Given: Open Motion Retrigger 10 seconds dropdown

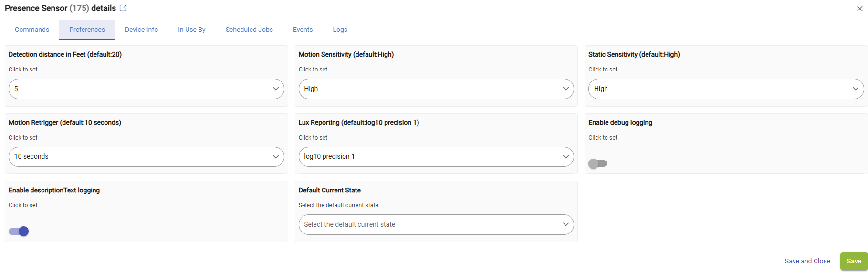Looking at the screenshot, I should click(146, 157).
